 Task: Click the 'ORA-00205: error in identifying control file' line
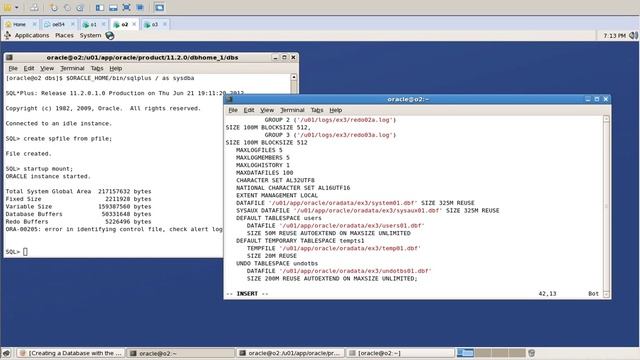click(x=114, y=229)
